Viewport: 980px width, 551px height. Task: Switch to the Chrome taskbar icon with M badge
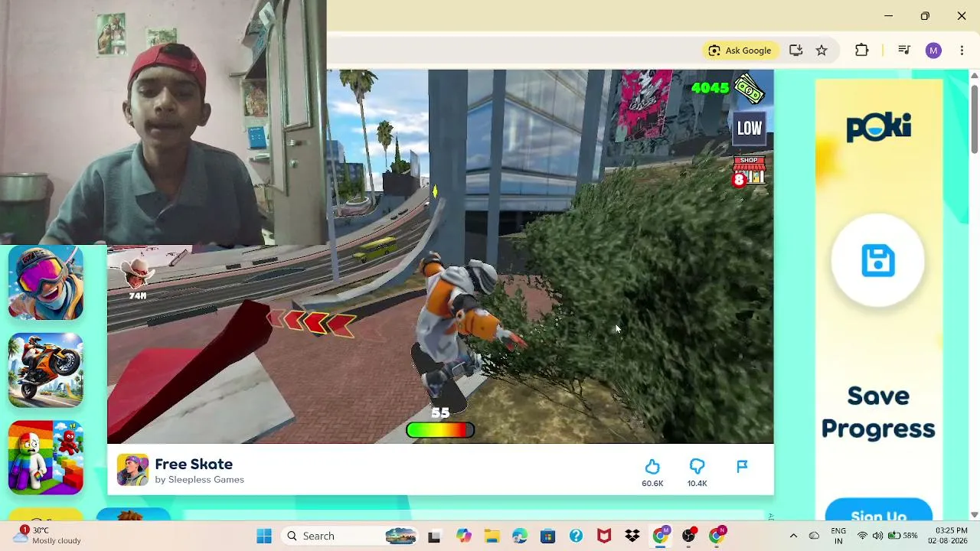coord(661,536)
